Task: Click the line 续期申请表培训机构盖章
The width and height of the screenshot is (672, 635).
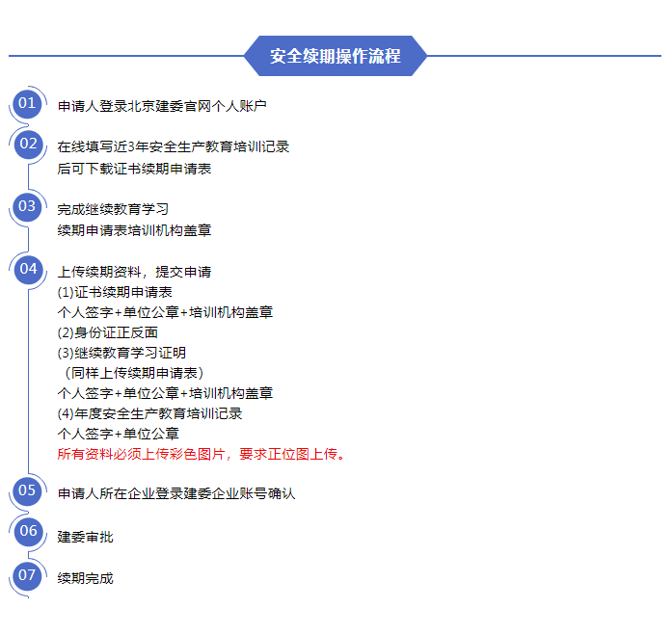Action: (x=134, y=231)
